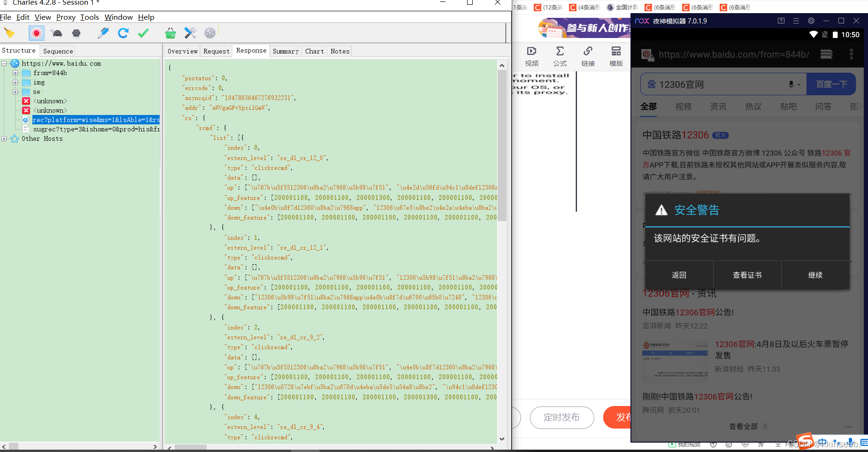Select the 问答 tab in Baidu results
868x452 pixels.
823,107
